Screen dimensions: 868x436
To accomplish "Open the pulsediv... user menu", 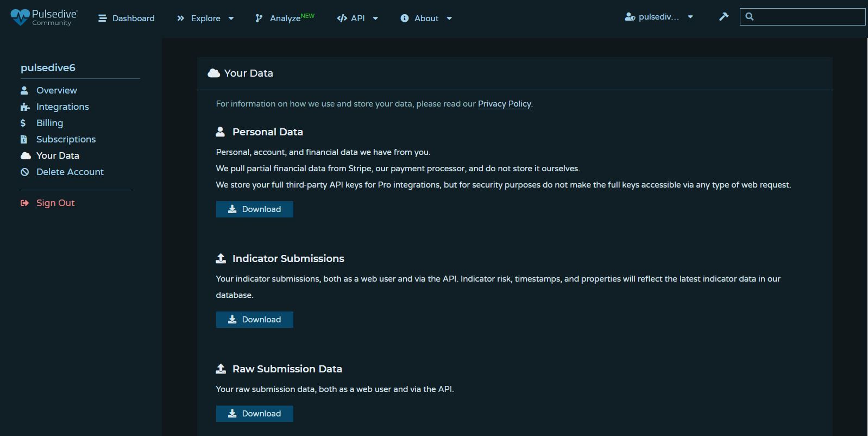I will 659,17.
